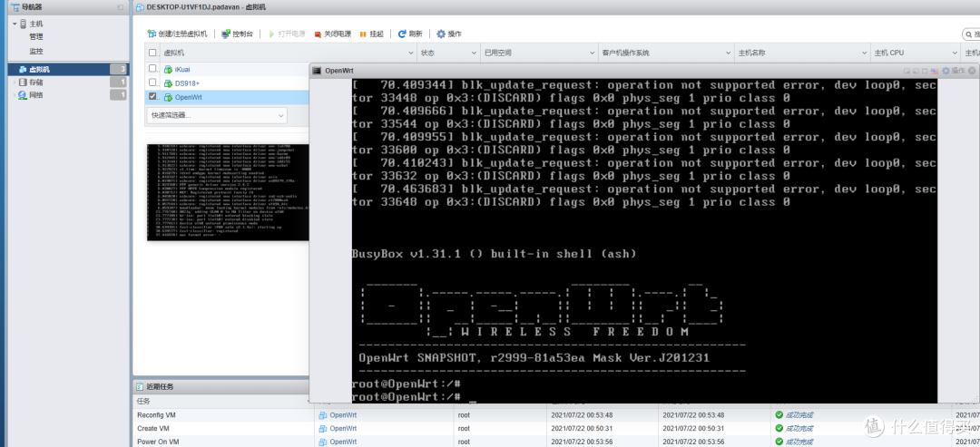Open the Guest OS (客户机操作系统) column dropdown arrow
980x447 pixels.
(x=727, y=53)
